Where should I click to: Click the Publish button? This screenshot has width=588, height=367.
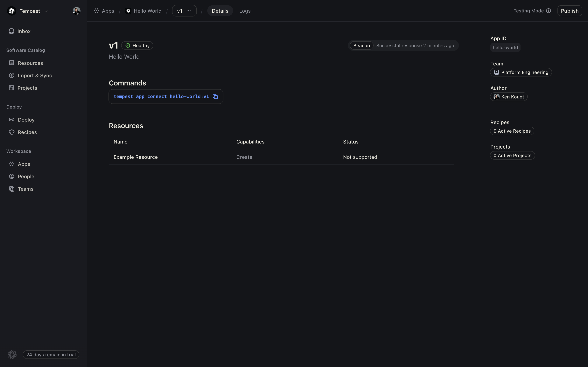tap(569, 11)
